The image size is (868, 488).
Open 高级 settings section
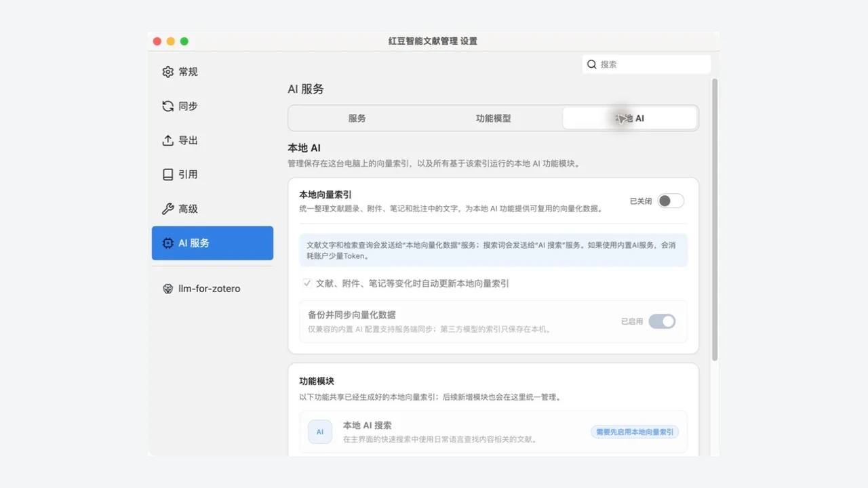(212, 209)
